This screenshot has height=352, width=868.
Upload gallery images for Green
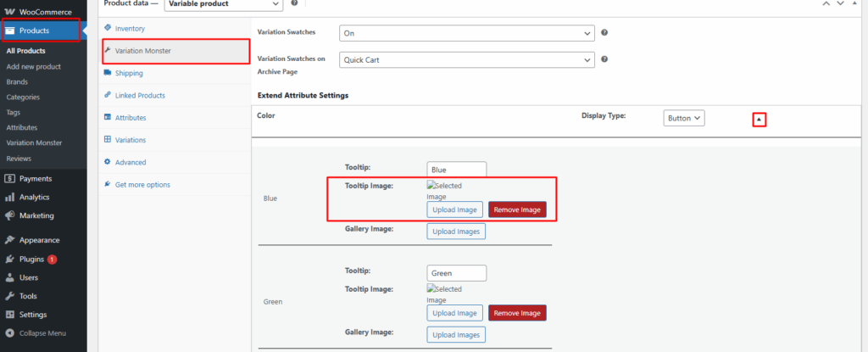point(456,335)
